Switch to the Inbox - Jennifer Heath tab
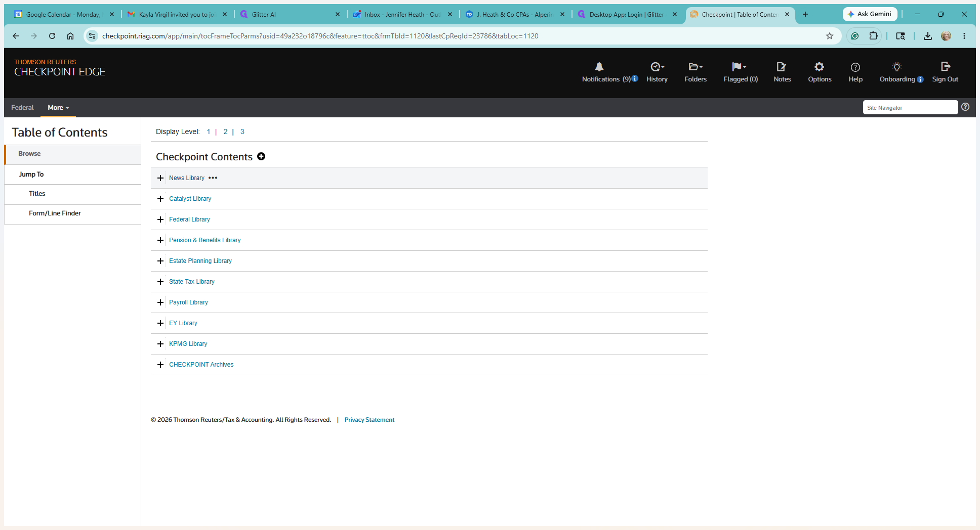Viewport: 980px width, 530px height. click(402, 14)
